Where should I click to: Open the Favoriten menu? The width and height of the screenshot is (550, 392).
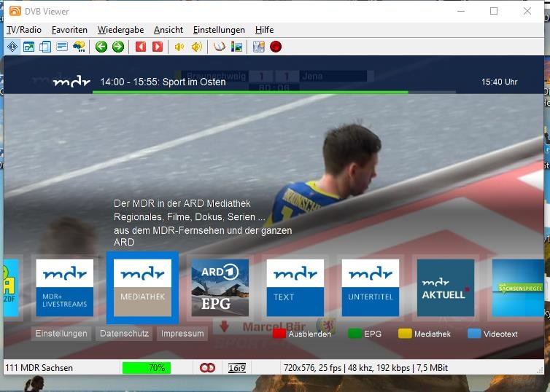coord(69,30)
